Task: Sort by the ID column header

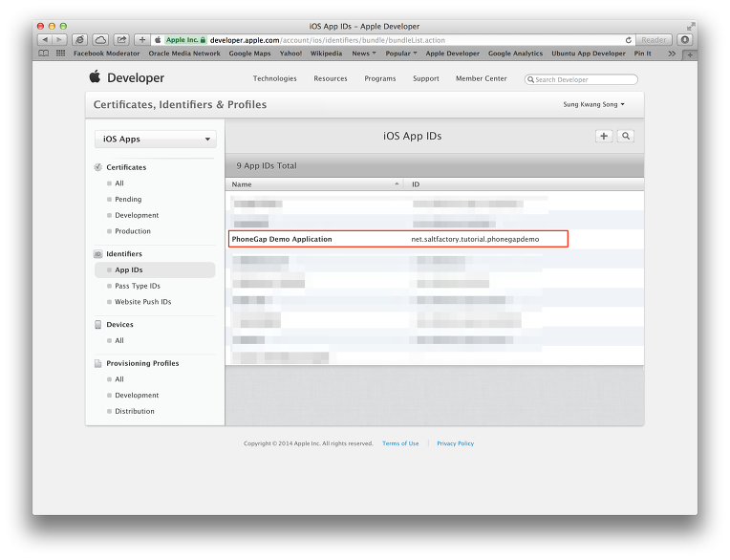Action: pos(524,184)
